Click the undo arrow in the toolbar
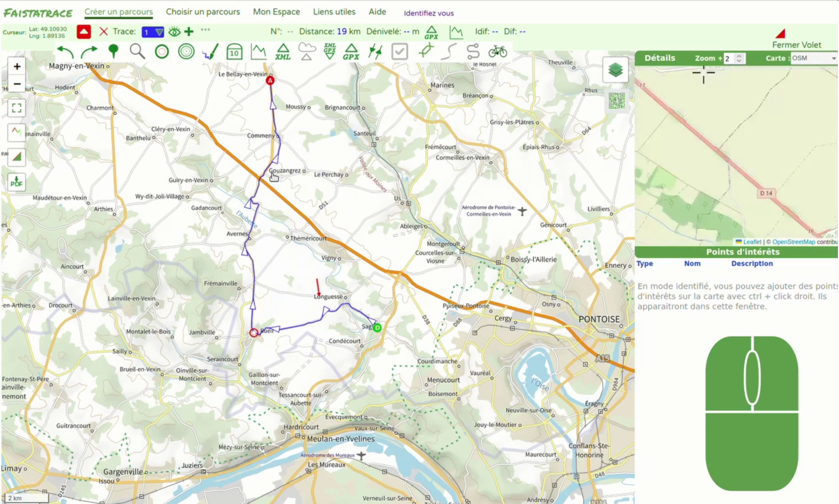 [x=65, y=52]
